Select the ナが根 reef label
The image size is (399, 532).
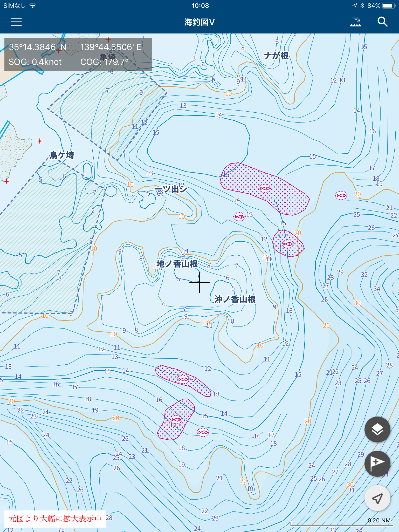(276, 56)
